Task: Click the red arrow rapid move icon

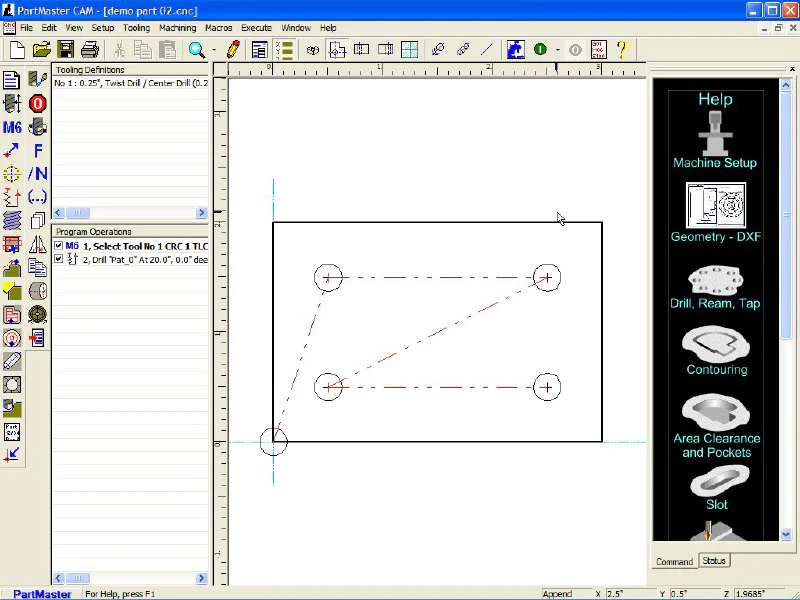Action: (12, 151)
